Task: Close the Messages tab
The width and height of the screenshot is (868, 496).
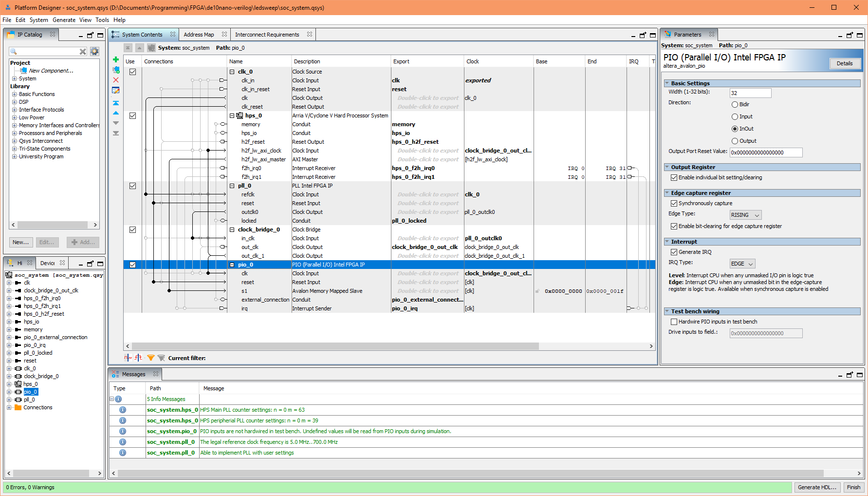Action: [156, 374]
